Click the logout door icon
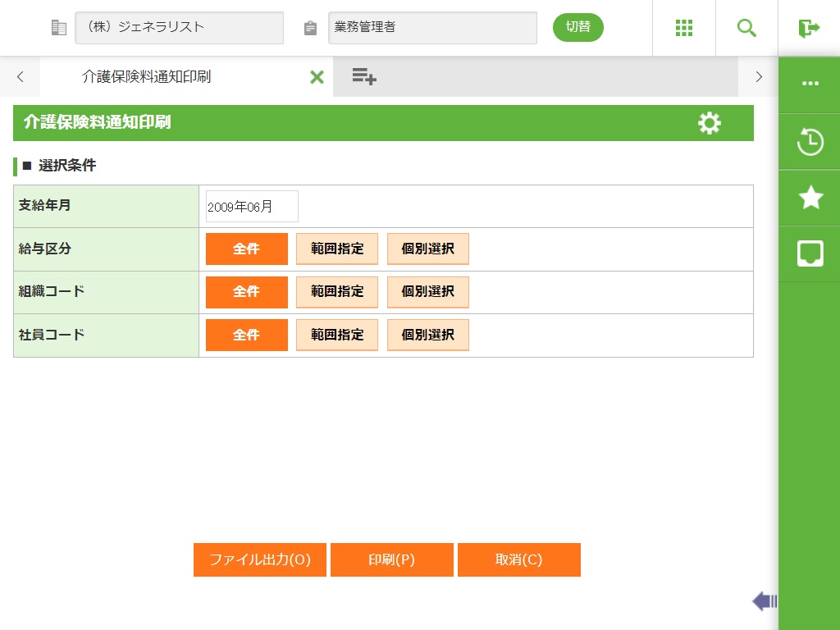 (809, 28)
